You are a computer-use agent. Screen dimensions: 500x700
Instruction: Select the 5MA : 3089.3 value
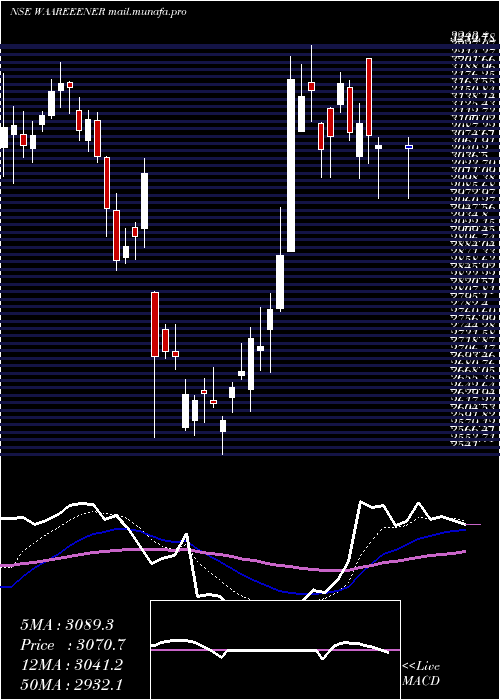click(66, 625)
